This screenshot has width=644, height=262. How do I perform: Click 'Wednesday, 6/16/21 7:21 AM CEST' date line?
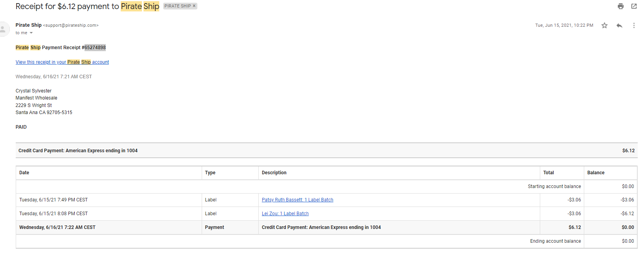(54, 77)
